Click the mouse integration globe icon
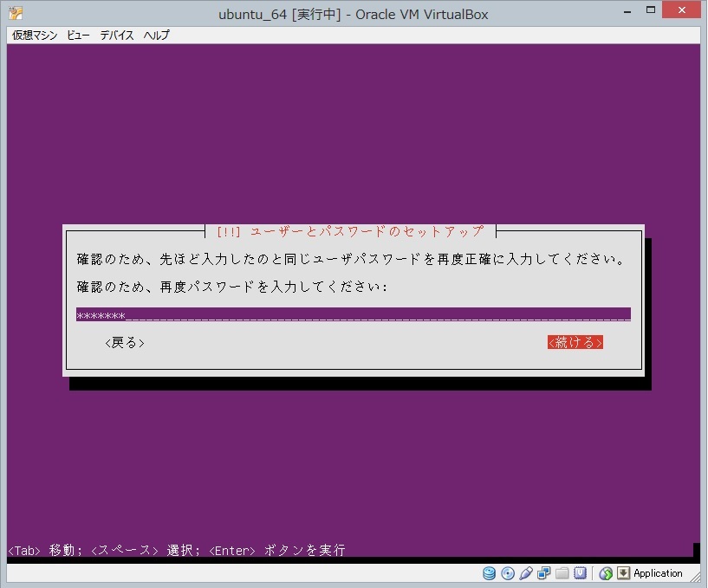The width and height of the screenshot is (708, 588). 606,573
